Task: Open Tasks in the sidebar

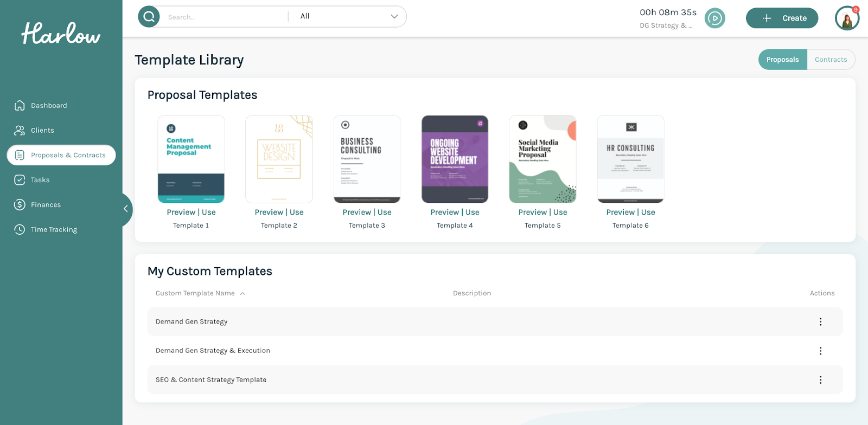Action: [x=40, y=180]
